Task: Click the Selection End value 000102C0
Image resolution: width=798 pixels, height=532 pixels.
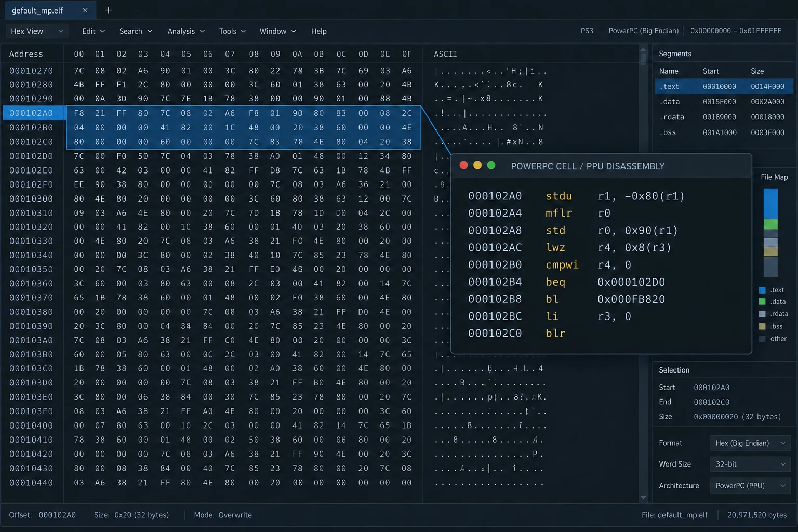Action: (712, 402)
